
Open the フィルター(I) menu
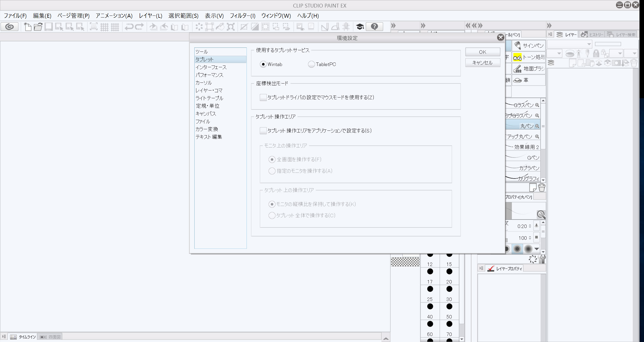point(242,16)
